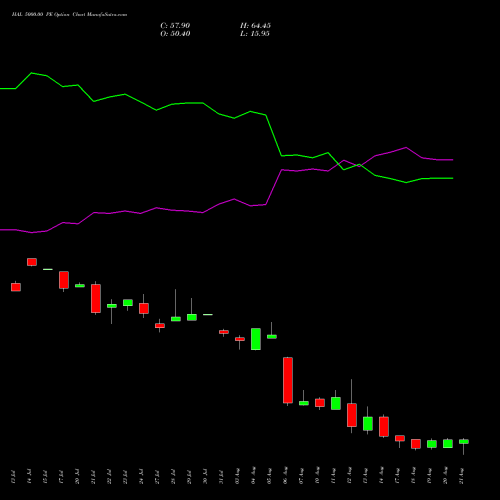Select the 06 Aug date axis label
The image size is (500, 500).
point(285,476)
